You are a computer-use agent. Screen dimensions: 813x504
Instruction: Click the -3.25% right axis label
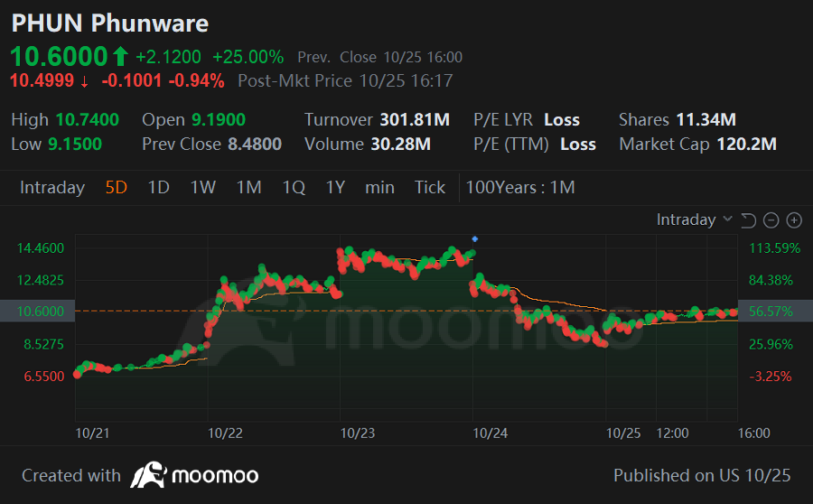pyautogui.click(x=771, y=377)
